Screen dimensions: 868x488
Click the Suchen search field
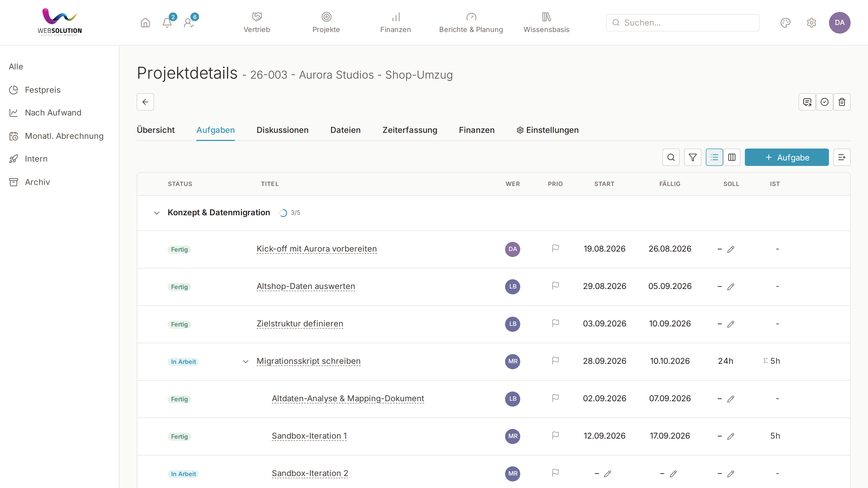682,23
